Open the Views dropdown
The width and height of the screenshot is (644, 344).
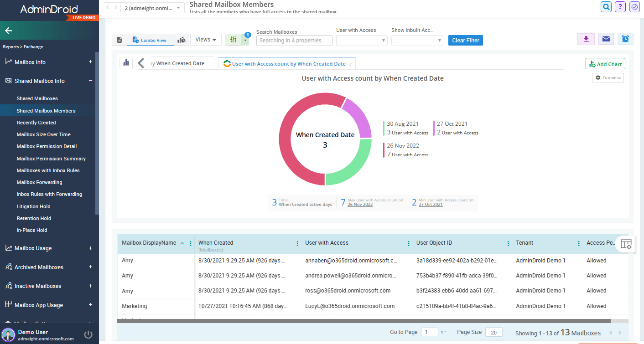click(x=206, y=40)
